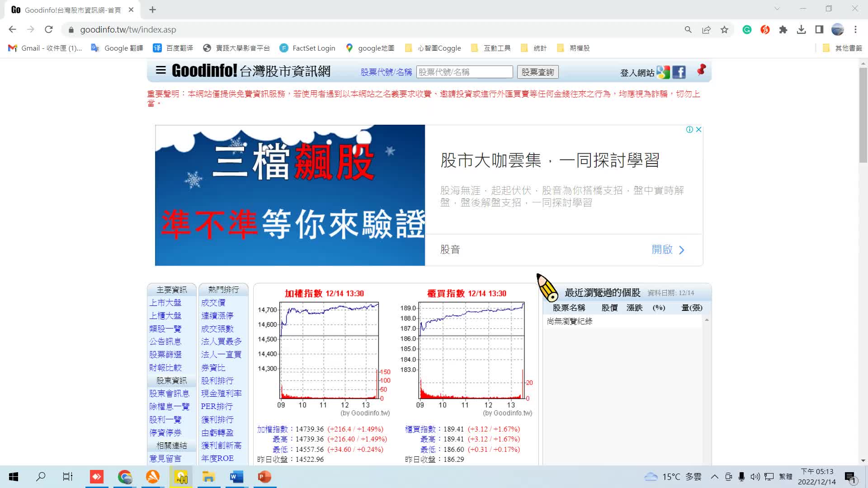Image resolution: width=868 pixels, height=488 pixels.
Task: Open the FactSet Login bookmark
Action: click(307, 48)
